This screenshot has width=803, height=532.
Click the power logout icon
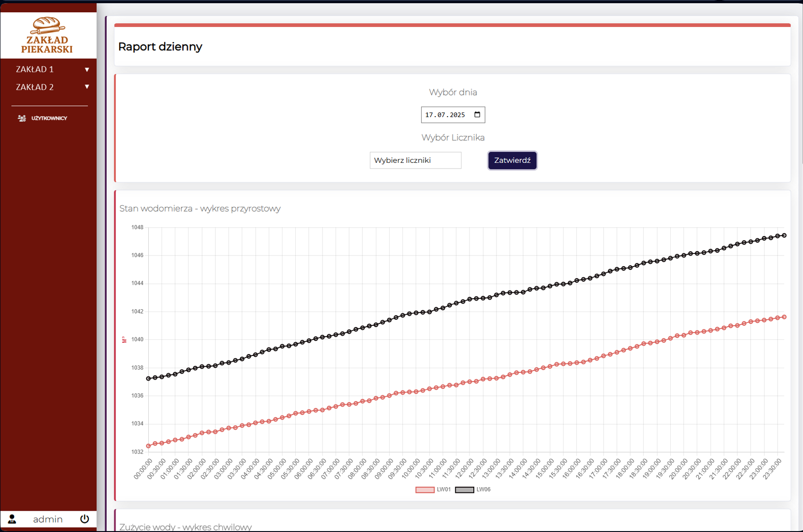(x=85, y=519)
